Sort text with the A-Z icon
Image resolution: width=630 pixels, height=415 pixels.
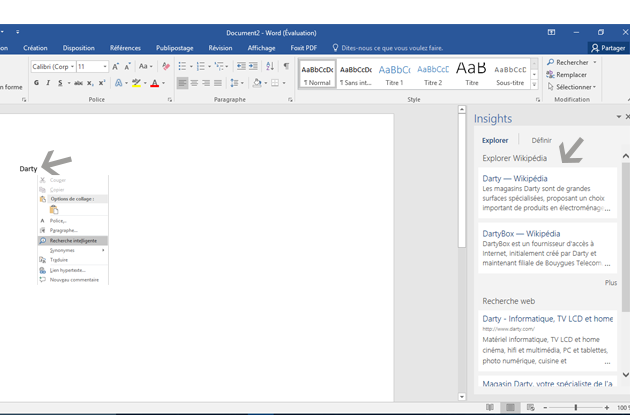[270, 66]
